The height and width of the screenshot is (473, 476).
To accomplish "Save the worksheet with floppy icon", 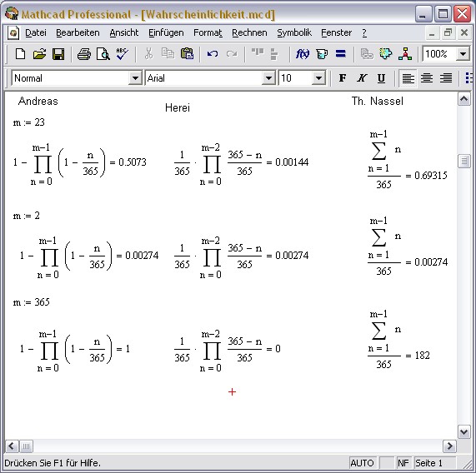I will pyautogui.click(x=58, y=54).
